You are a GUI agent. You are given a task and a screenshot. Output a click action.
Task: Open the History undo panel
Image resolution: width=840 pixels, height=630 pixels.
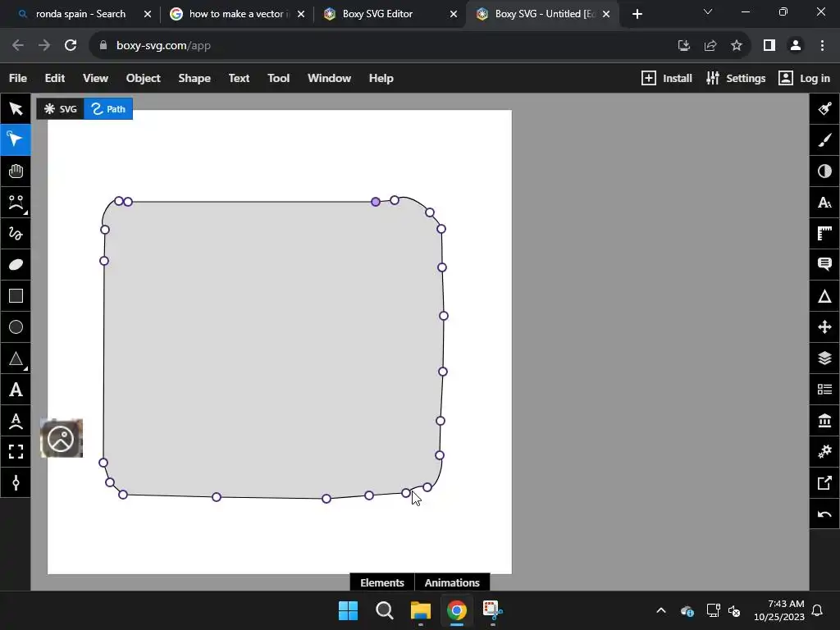pyautogui.click(x=824, y=514)
